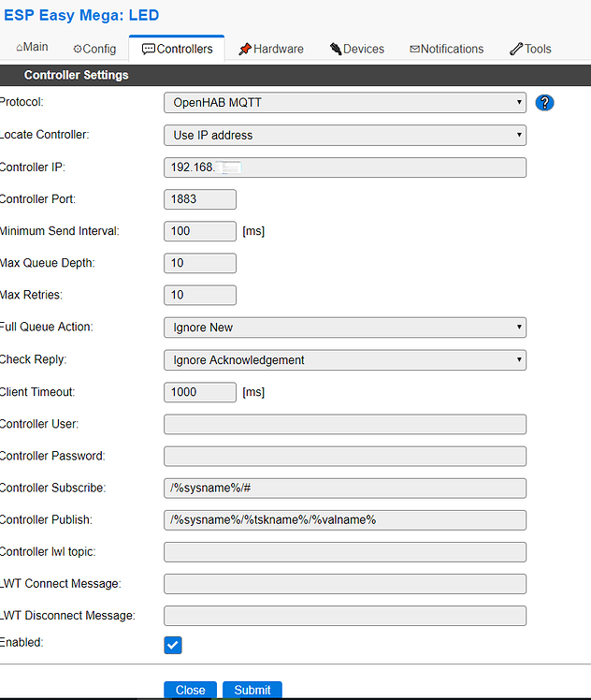This screenshot has height=700, width=591.
Task: Uncheck the Enabled checkbox
Action: [173, 645]
